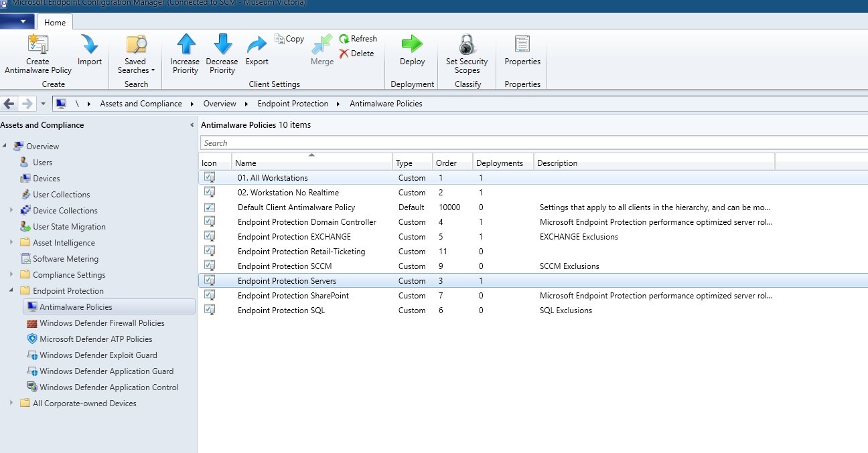Select Endpoint Protection SQL policy
868x453 pixels.
coord(533,310)
